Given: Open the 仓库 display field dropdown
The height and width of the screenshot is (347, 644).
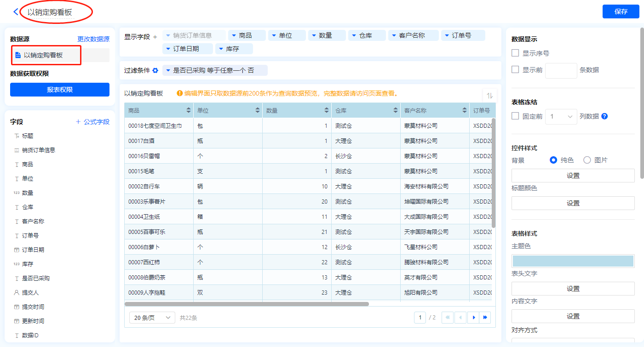Looking at the screenshot, I should pyautogui.click(x=367, y=35).
